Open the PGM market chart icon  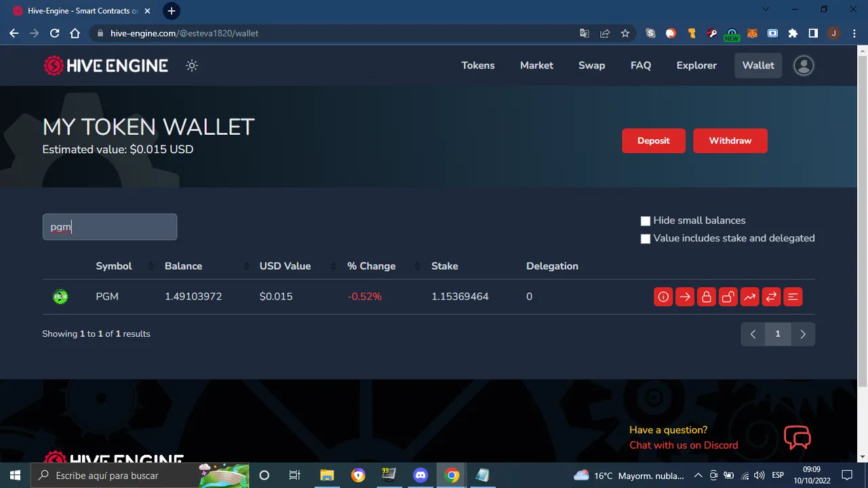750,297
